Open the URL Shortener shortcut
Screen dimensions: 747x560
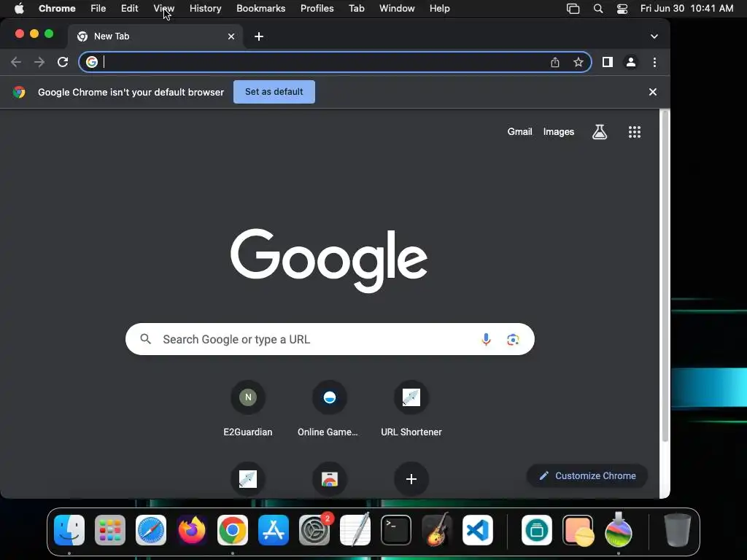[411, 408]
